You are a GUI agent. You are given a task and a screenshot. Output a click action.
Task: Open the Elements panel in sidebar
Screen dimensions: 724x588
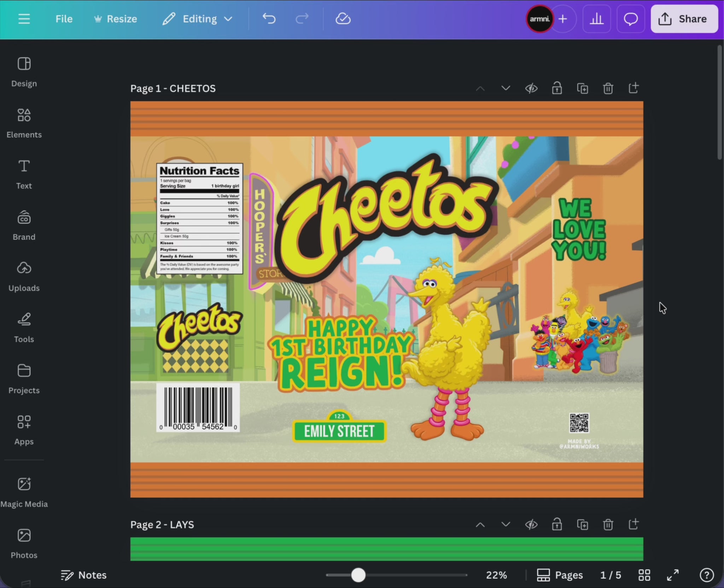tap(24, 123)
